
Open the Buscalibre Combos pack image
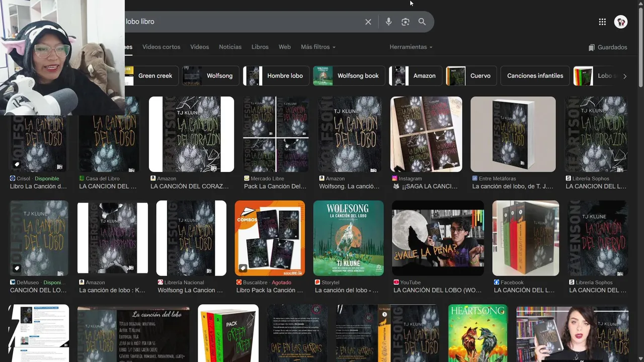[270, 238]
